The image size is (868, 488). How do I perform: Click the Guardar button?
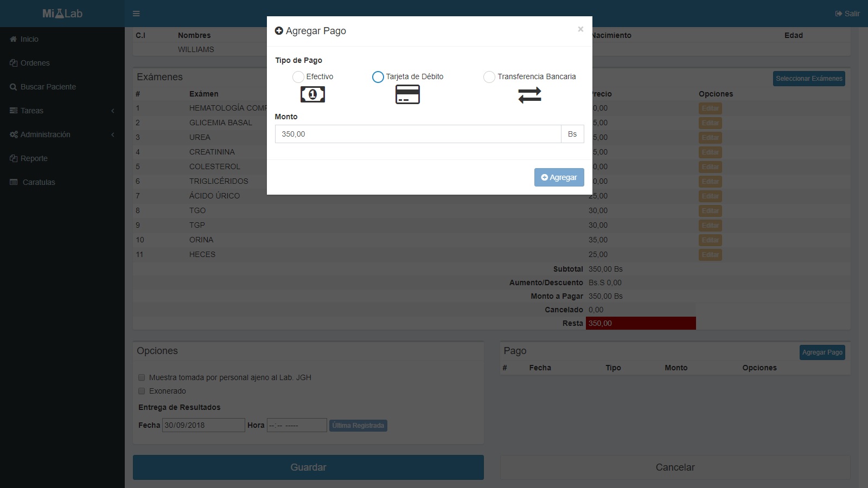pyautogui.click(x=308, y=467)
